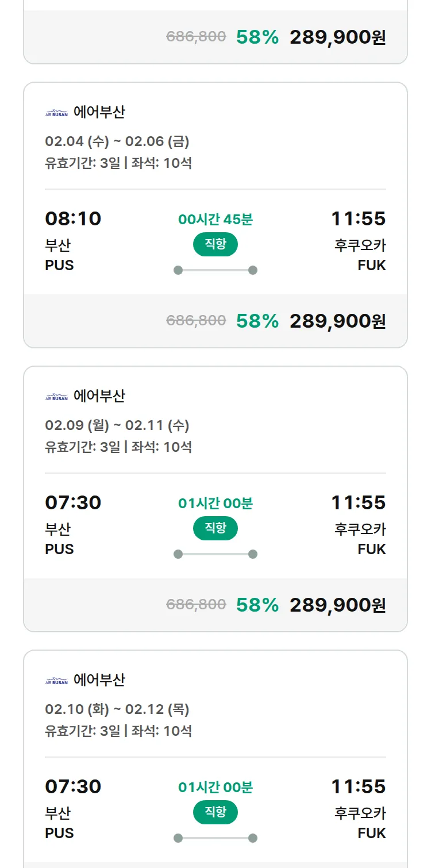Tap the 직항 badge on the 02.10 flight card
The height and width of the screenshot is (868, 431).
pyautogui.click(x=215, y=812)
